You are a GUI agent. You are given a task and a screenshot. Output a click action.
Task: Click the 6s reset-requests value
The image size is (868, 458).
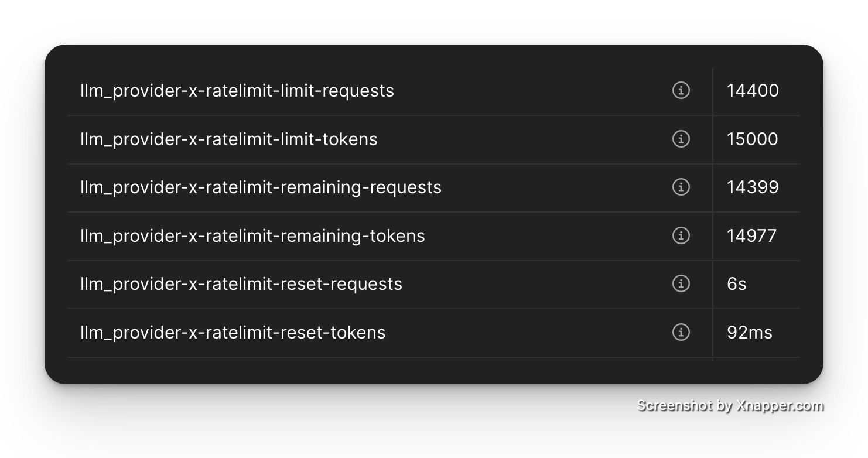pyautogui.click(x=736, y=284)
